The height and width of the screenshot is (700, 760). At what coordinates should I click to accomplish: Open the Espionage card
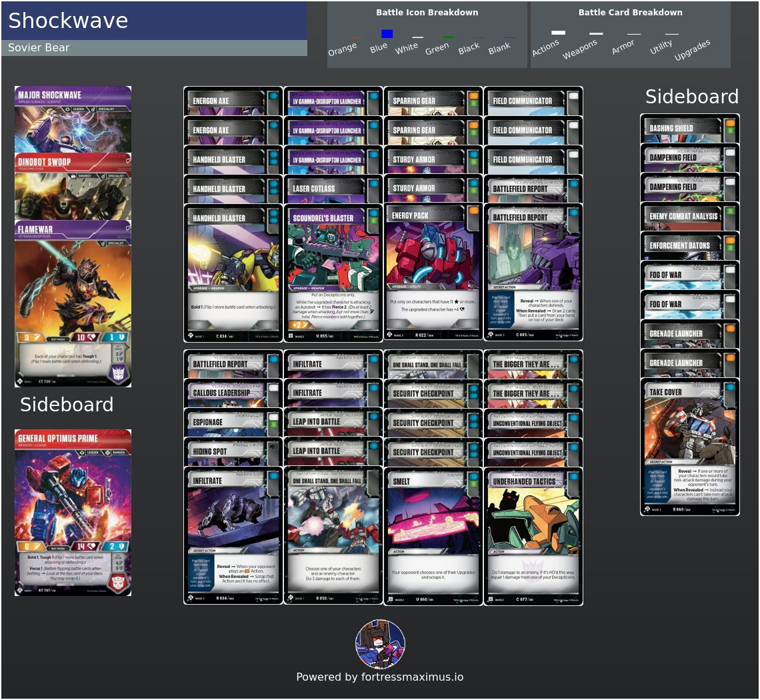[x=233, y=422]
